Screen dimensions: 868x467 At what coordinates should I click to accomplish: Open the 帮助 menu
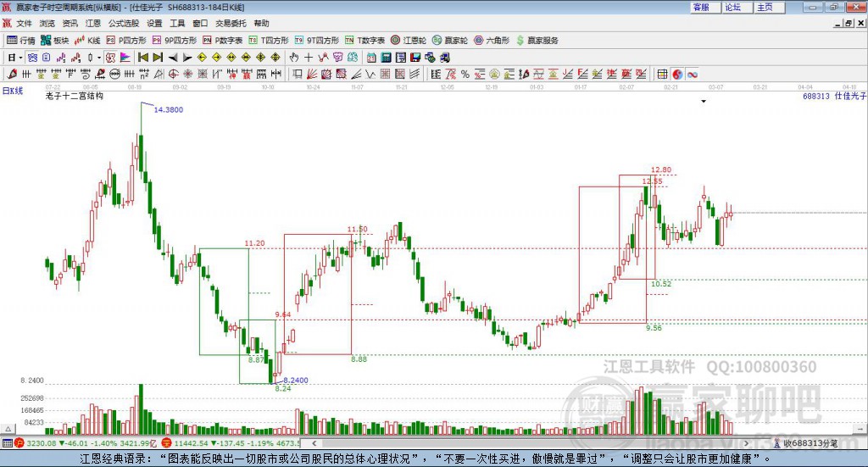[x=261, y=23]
